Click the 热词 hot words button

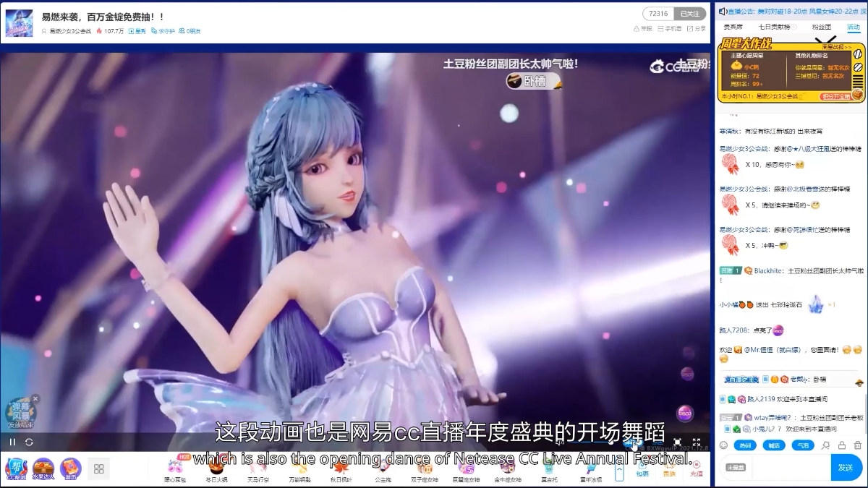point(745,445)
